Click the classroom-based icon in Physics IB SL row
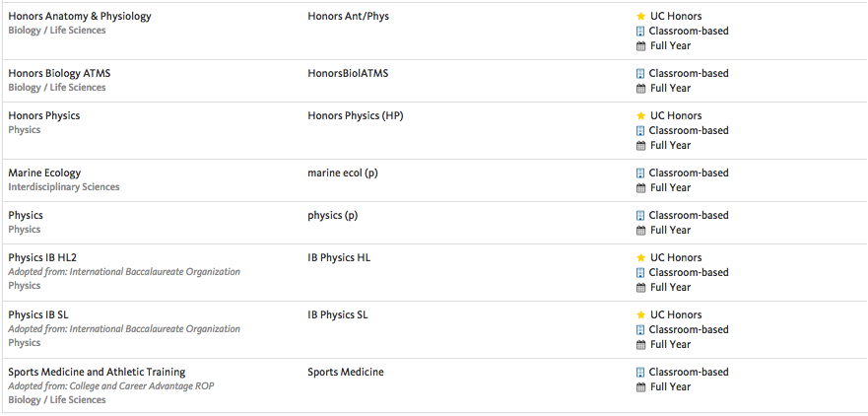 click(640, 330)
